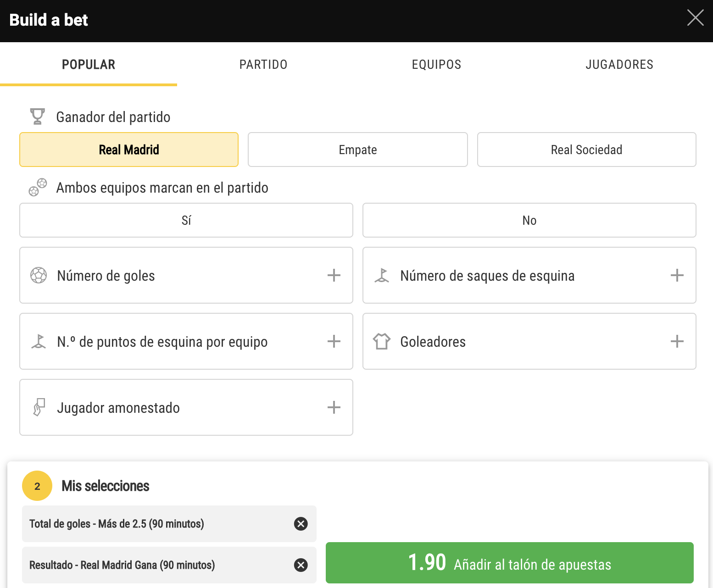Choose Sí for both teams scoring
Viewport: 713px width, 588px height.
click(x=186, y=220)
